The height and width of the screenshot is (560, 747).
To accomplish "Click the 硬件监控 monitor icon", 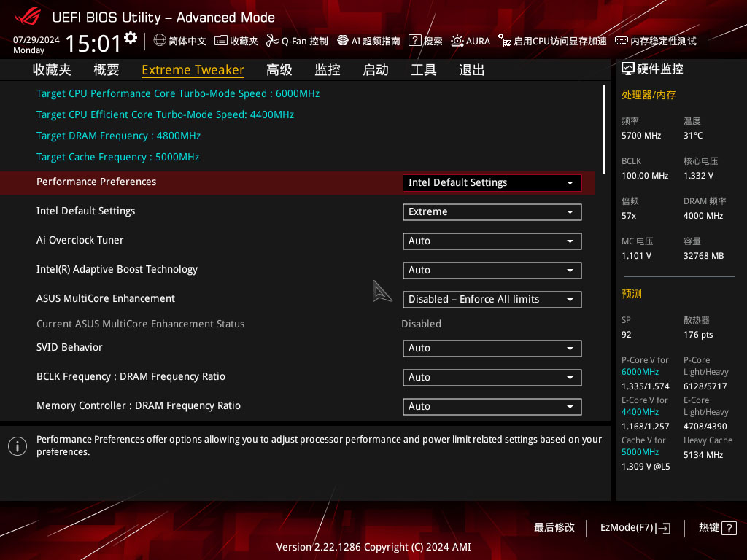I will tap(628, 69).
